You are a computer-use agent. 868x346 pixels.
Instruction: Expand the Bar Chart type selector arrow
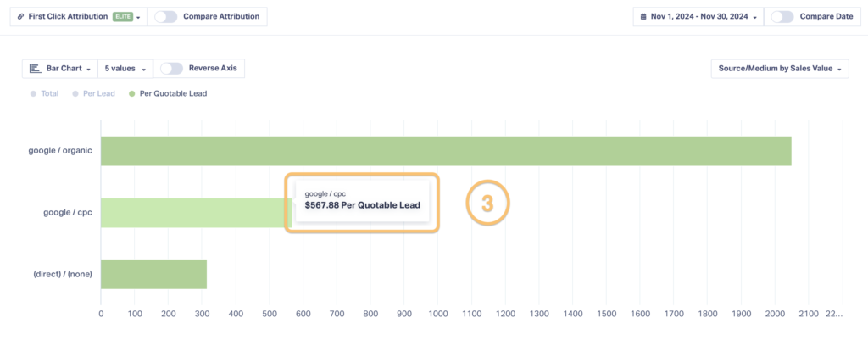click(88, 69)
